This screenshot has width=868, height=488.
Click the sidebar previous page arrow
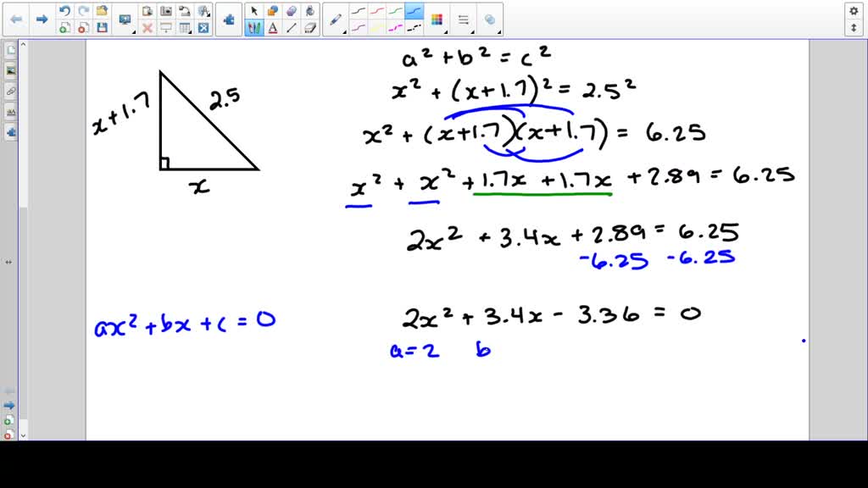(x=8, y=391)
